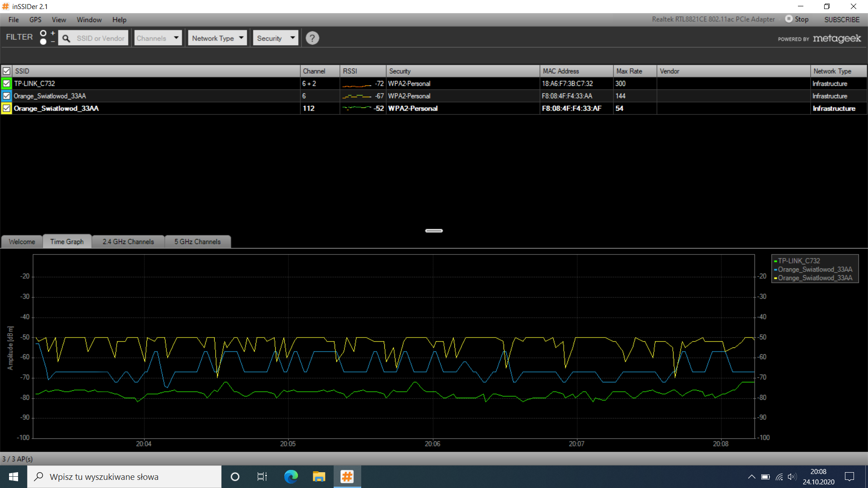The height and width of the screenshot is (488, 868).
Task: Click the search magnifier icon in filter bar
Action: point(66,38)
